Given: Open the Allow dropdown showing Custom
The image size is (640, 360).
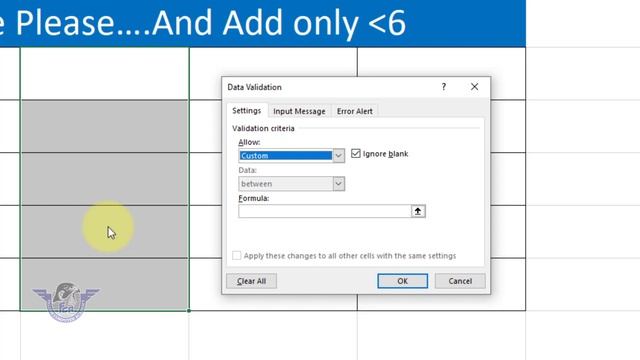Looking at the screenshot, I should coord(291,156).
